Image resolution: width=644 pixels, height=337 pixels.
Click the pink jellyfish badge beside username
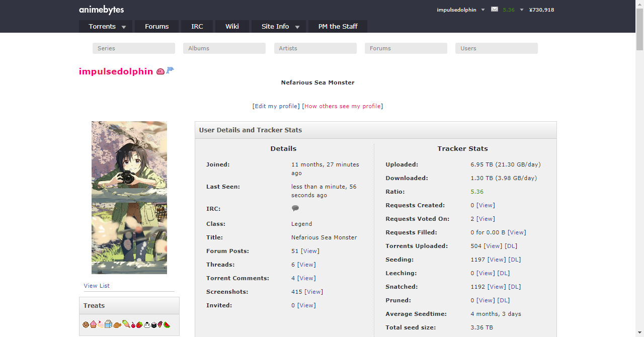(x=160, y=71)
